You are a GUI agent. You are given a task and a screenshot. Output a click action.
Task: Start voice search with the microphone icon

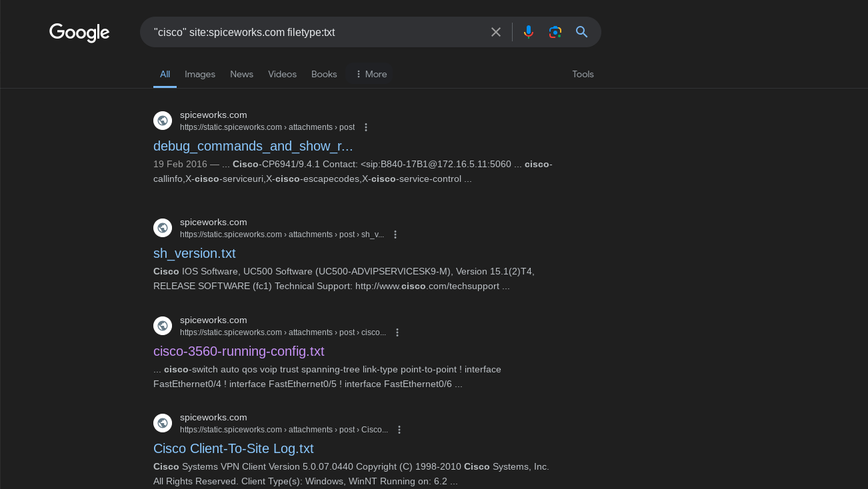(529, 32)
